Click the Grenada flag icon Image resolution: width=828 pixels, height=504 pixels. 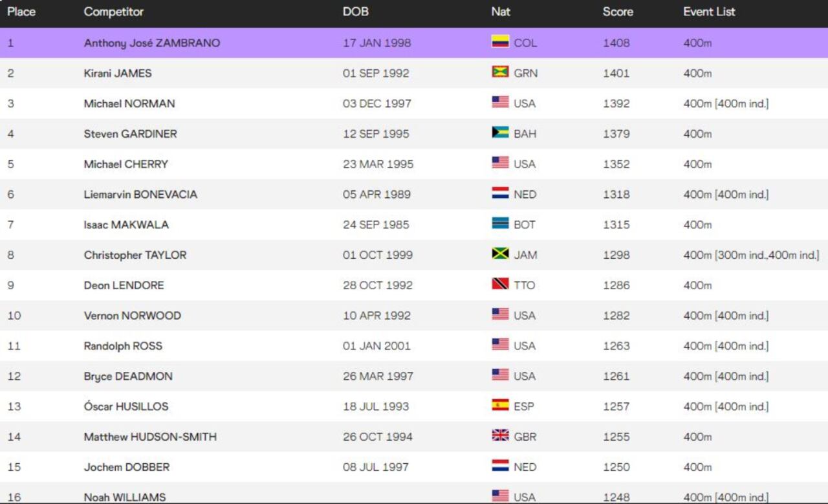pos(500,72)
